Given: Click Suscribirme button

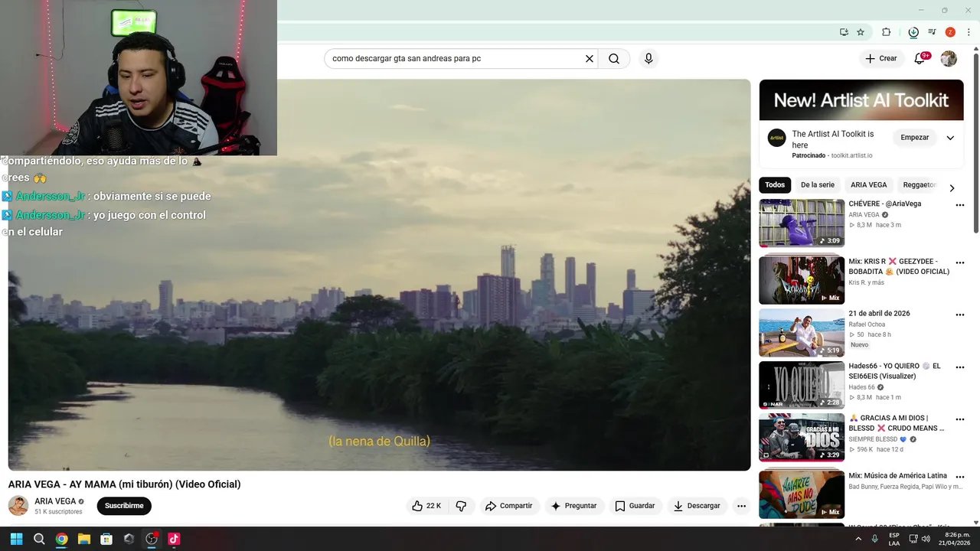Looking at the screenshot, I should (x=124, y=506).
